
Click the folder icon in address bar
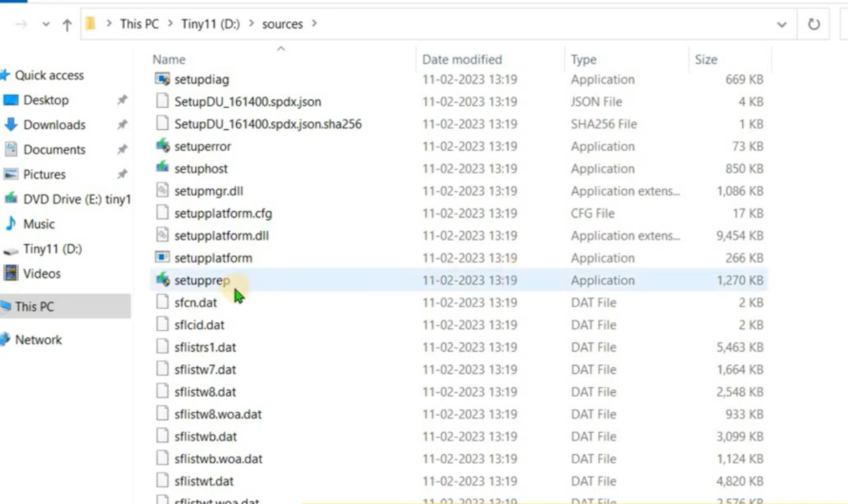(91, 23)
